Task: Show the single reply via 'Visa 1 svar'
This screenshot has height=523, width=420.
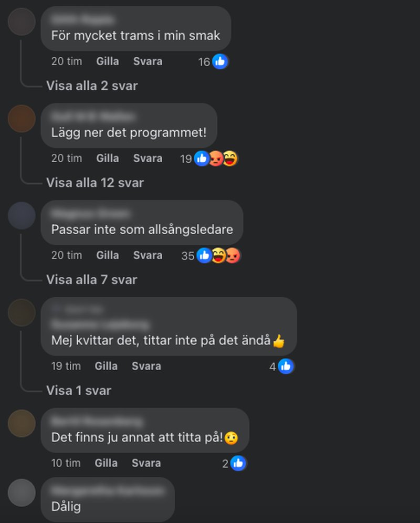Action: (79, 391)
